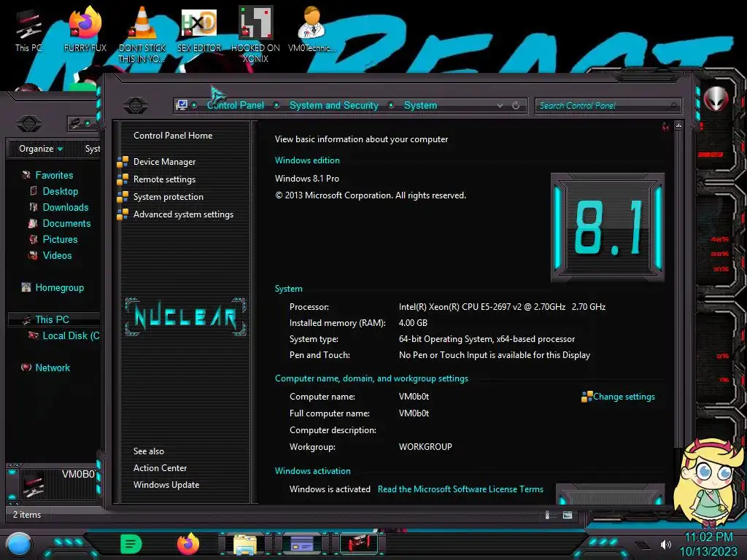The width and height of the screenshot is (747, 560).
Task: Open Documents under Favorites
Action: 66,223
